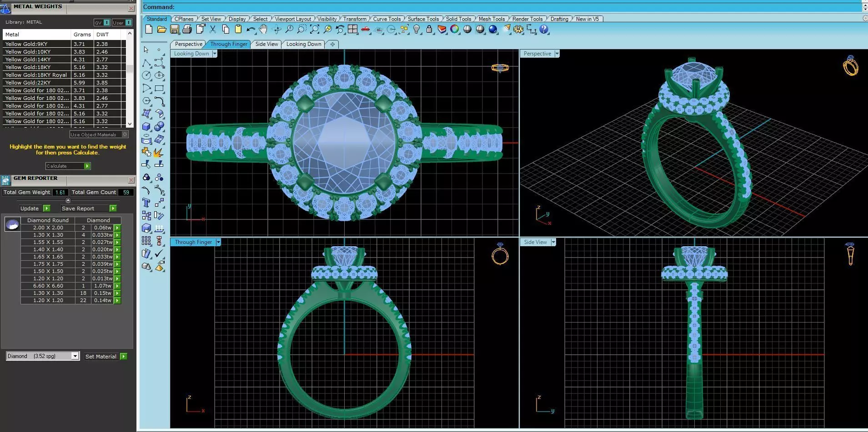Undo the last action with the curved arrow

pyautogui.click(x=251, y=30)
